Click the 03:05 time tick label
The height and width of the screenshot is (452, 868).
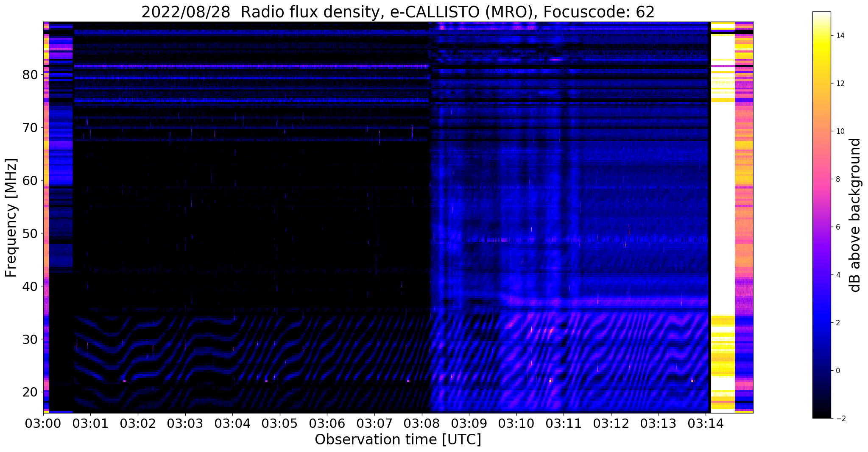279,423
